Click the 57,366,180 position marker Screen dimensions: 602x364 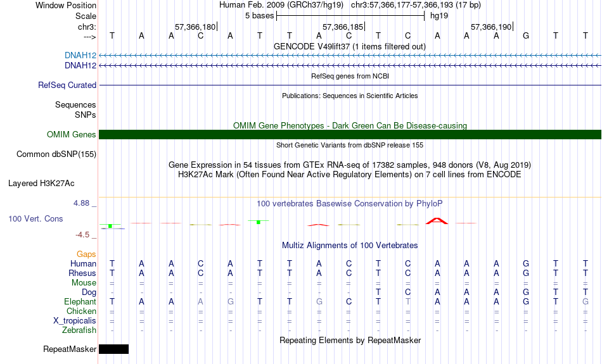(x=195, y=27)
